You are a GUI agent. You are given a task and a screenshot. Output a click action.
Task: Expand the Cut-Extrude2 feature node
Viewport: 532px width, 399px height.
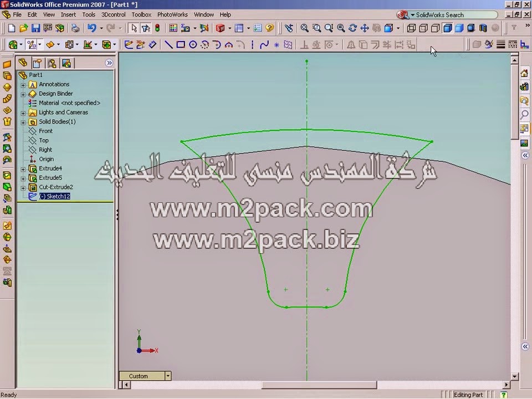tap(23, 188)
